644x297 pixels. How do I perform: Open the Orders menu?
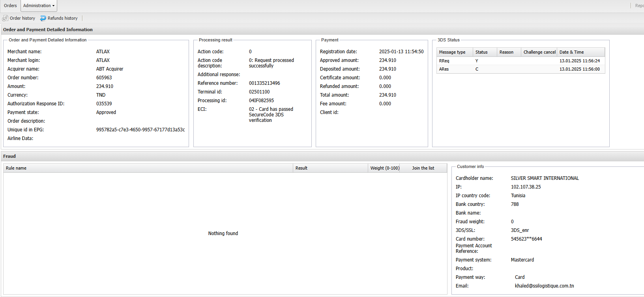(x=10, y=6)
